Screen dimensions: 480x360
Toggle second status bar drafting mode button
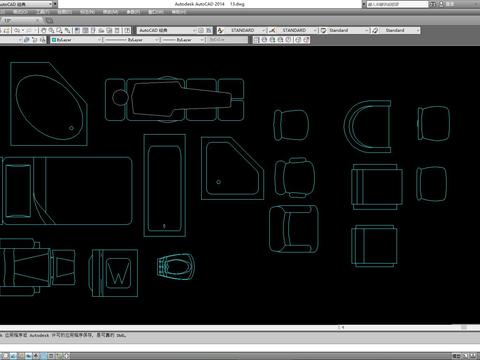(x=13, y=356)
